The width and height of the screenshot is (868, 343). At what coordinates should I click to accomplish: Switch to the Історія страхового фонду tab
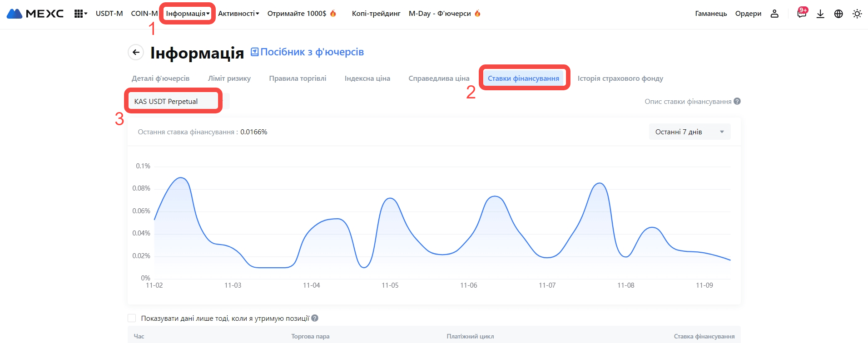620,78
